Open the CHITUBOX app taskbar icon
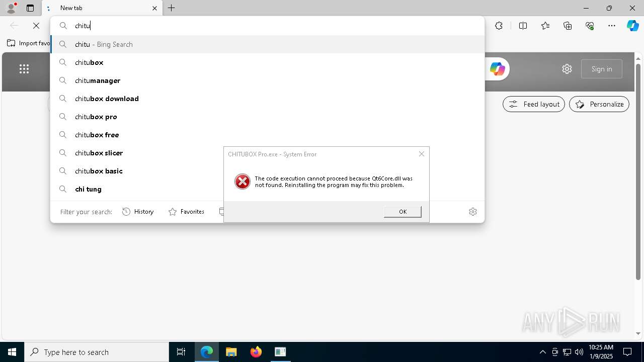 [280, 352]
